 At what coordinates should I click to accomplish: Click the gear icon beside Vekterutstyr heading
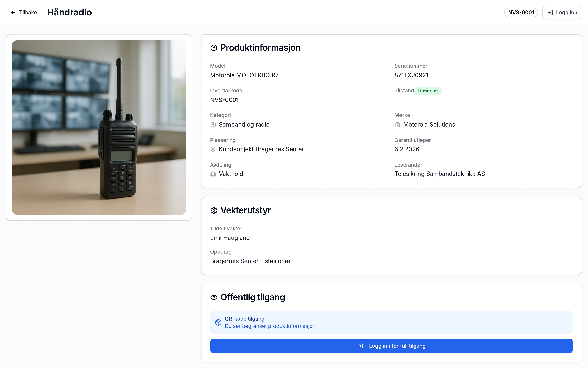click(x=214, y=210)
